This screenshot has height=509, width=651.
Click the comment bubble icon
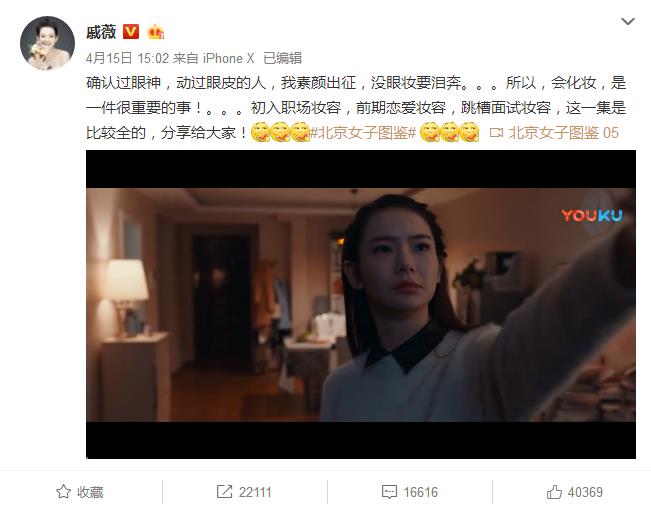coord(389,492)
